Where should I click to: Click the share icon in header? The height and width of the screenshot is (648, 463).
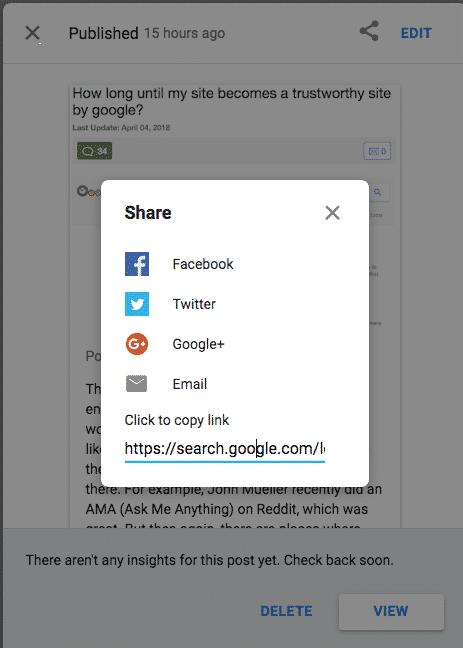369,31
